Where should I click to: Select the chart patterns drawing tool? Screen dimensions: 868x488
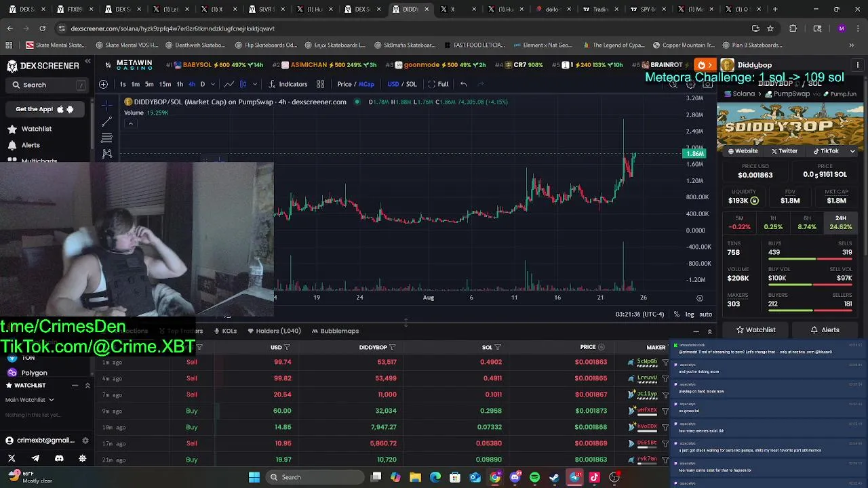[x=106, y=154]
